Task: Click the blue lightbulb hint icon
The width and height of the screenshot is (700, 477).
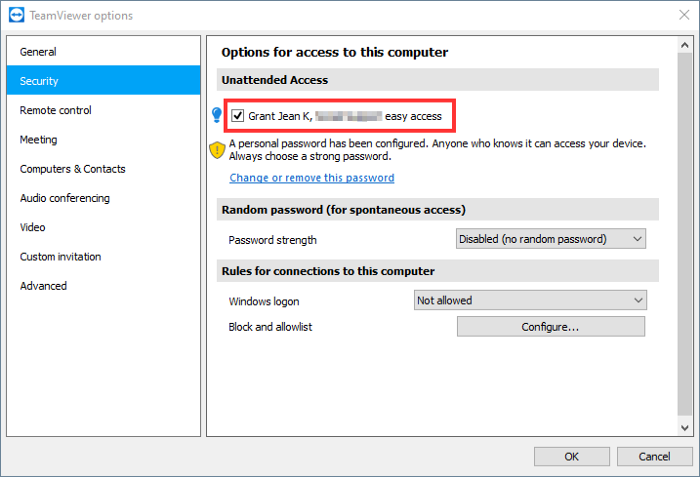Action: tap(217, 115)
